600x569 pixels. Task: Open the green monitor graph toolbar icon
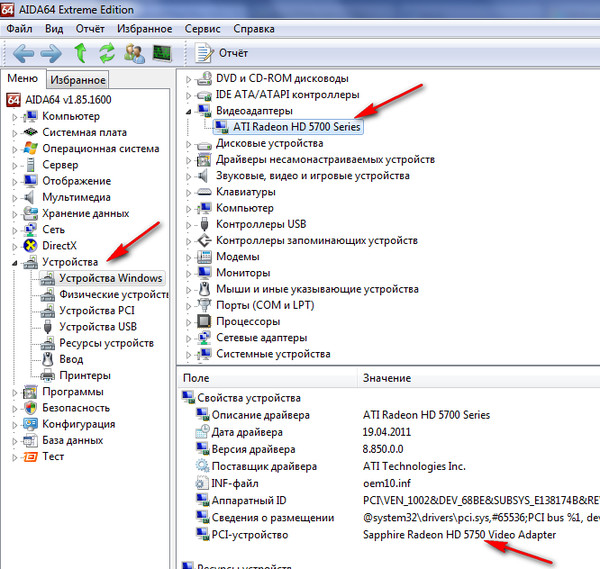click(x=161, y=53)
